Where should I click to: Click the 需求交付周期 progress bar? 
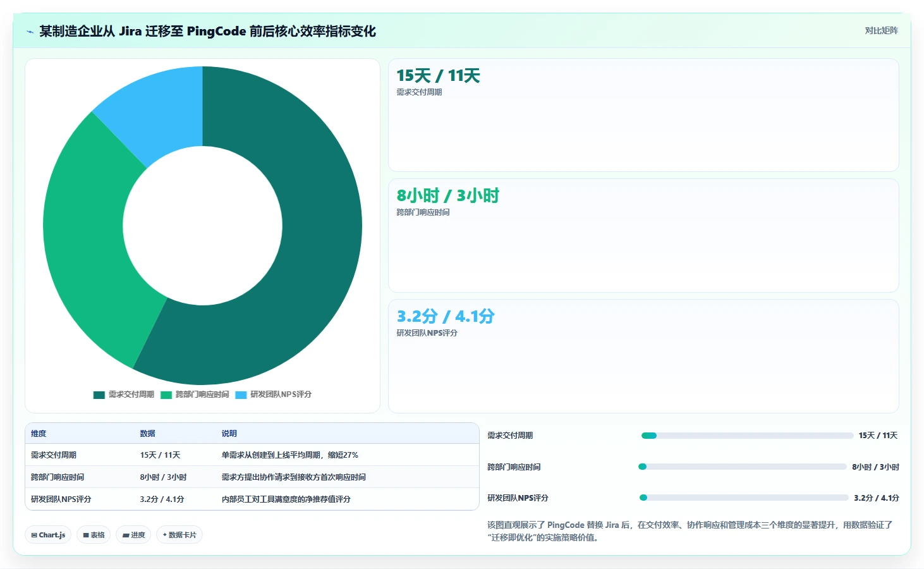(747, 436)
